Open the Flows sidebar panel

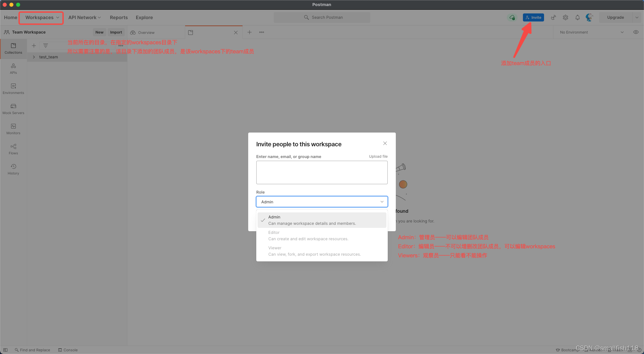[x=13, y=149]
